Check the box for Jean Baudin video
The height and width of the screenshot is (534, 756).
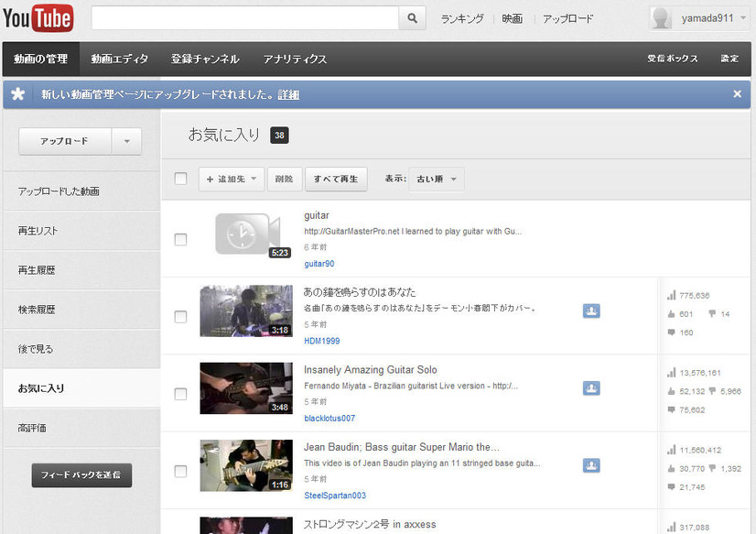click(x=180, y=471)
